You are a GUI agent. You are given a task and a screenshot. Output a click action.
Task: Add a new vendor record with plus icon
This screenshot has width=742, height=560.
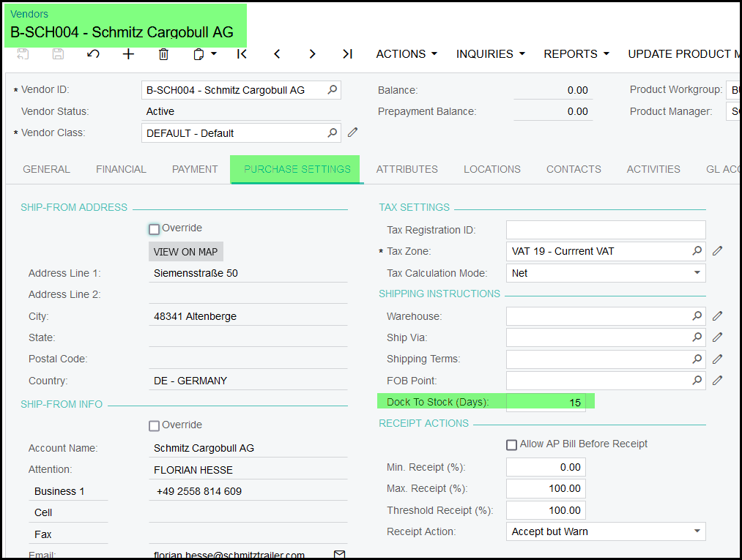(x=128, y=54)
